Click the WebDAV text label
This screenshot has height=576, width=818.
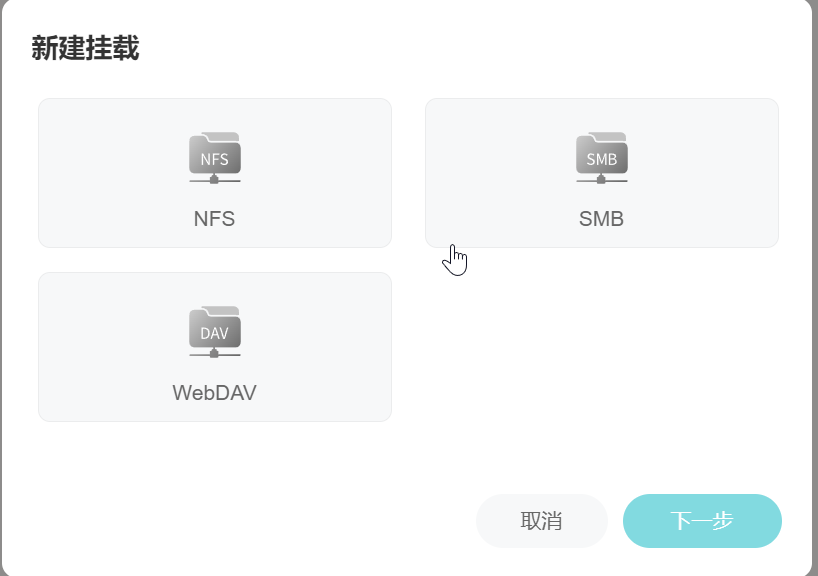pyautogui.click(x=214, y=393)
